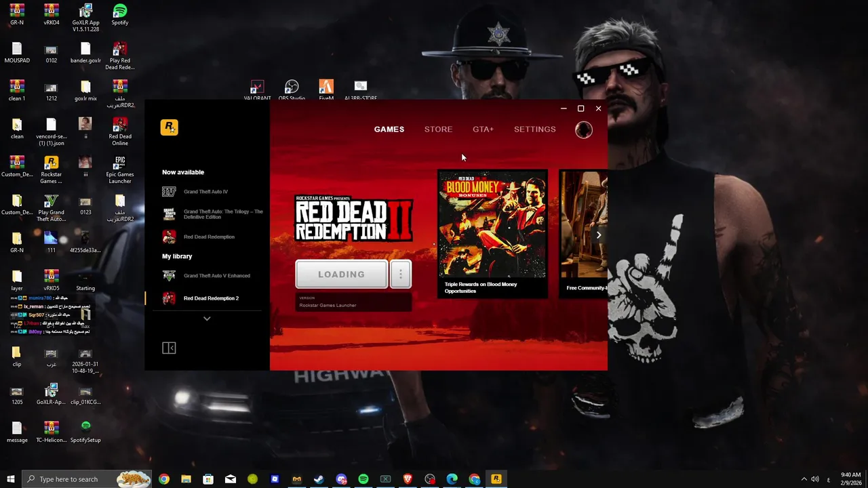Select the layer folder on desktop
This screenshot has width=868, height=488.
click(17, 281)
